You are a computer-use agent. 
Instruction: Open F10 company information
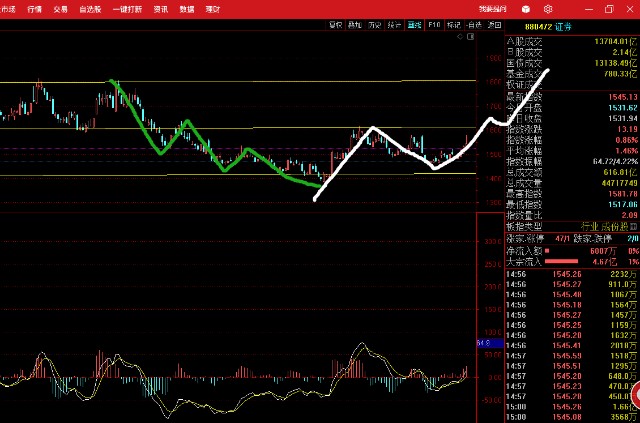tap(433, 23)
